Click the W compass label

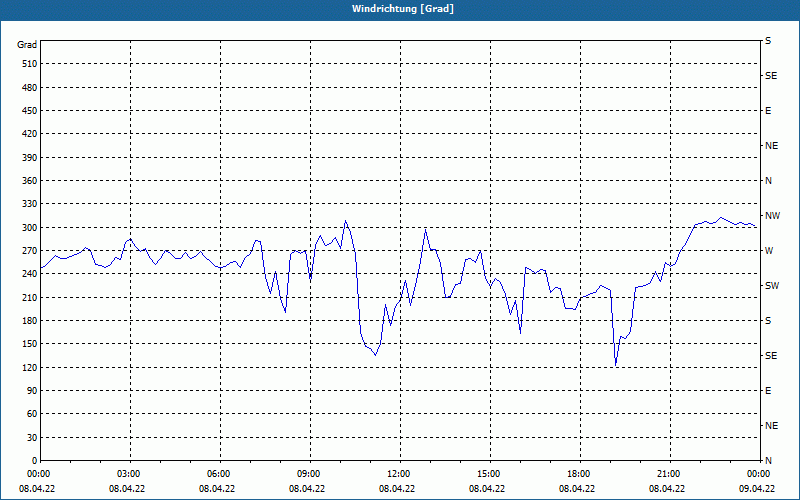click(769, 251)
